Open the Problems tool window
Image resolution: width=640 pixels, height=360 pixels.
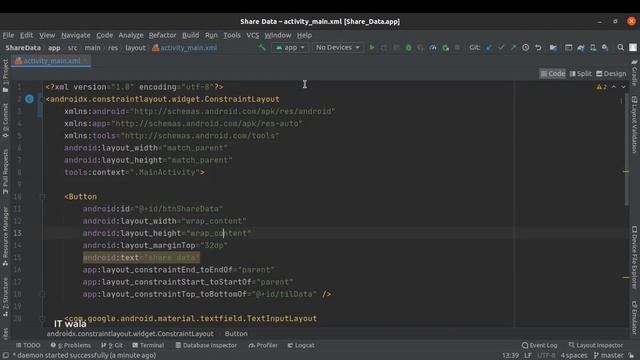(x=71, y=345)
